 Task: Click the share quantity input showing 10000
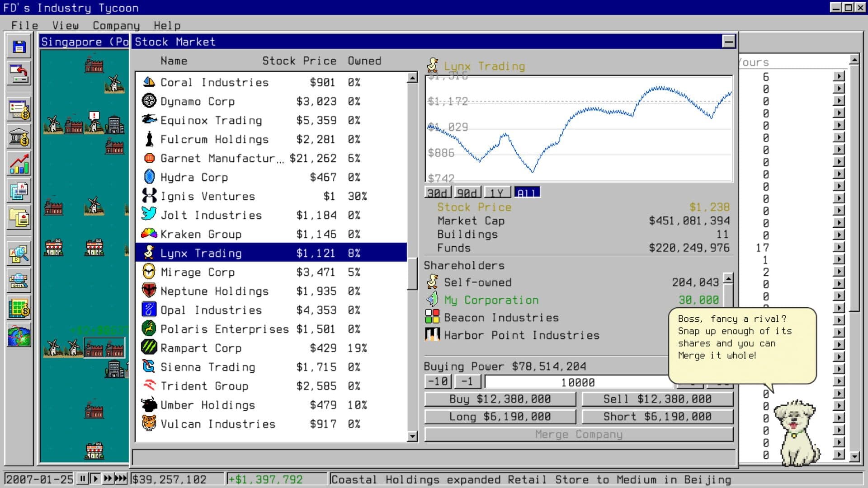pos(578,382)
